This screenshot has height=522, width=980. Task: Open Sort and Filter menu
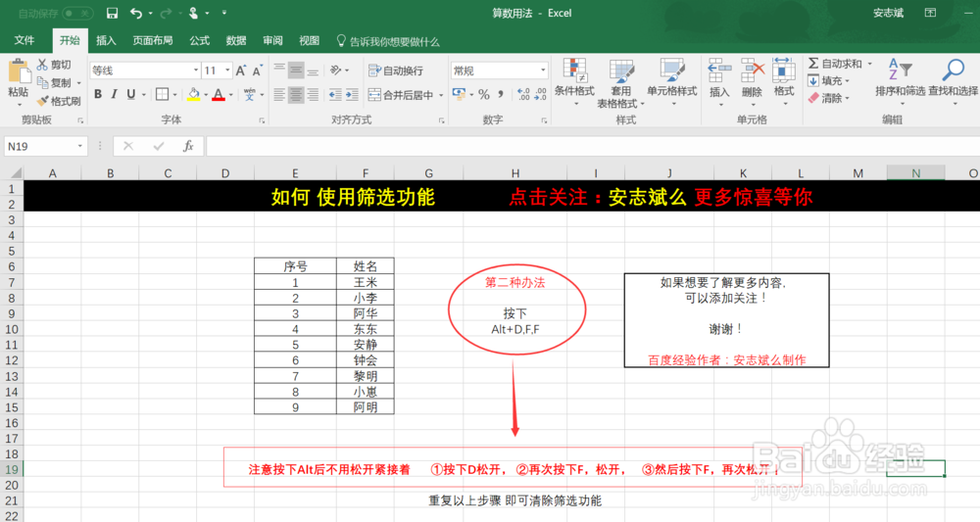900,82
